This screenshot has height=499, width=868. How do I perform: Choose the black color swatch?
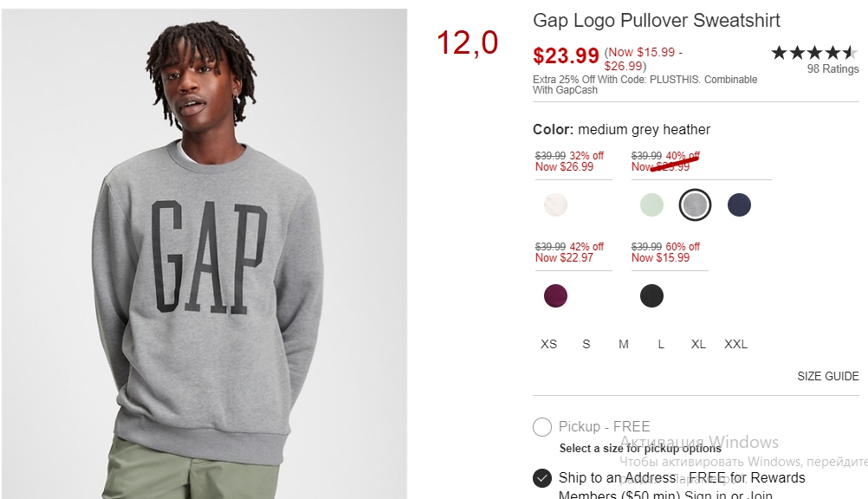tap(651, 295)
